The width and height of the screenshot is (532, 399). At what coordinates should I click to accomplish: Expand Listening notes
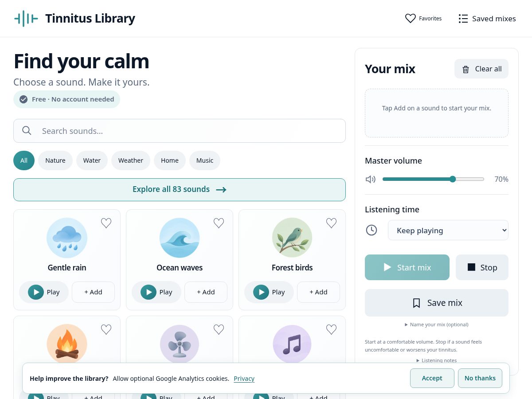pos(437,360)
